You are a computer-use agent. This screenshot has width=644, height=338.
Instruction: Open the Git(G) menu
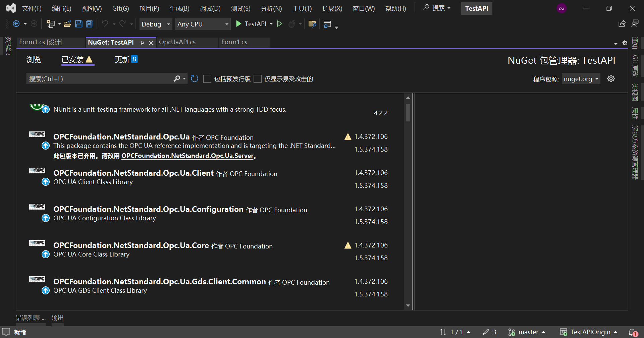[120, 8]
